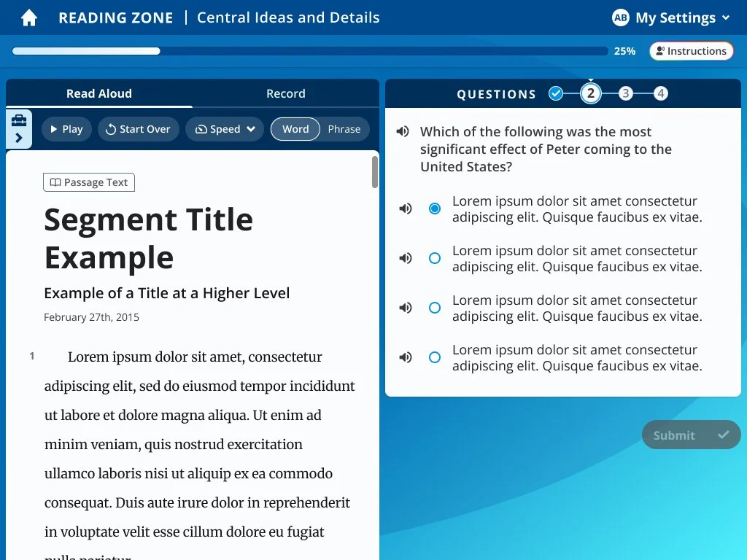
Task: Click the Segment Title Example heading
Action: tap(149, 238)
